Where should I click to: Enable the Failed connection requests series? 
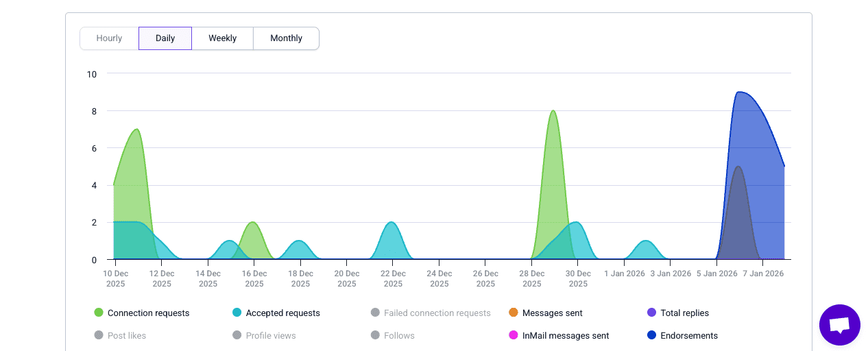[437, 313]
